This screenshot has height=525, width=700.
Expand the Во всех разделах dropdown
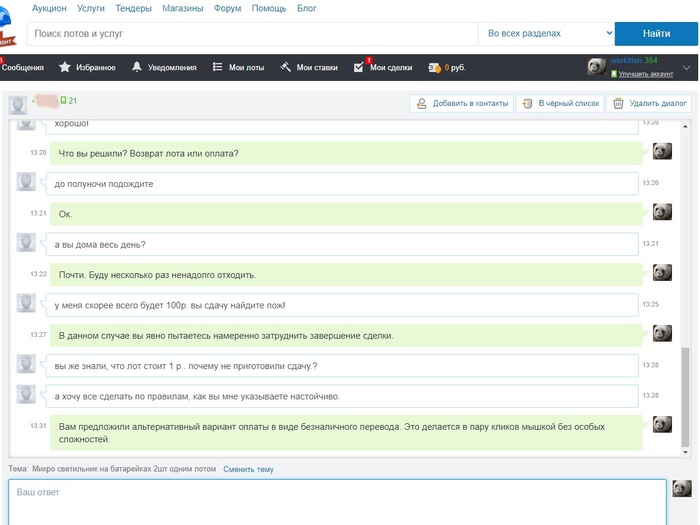[546, 34]
